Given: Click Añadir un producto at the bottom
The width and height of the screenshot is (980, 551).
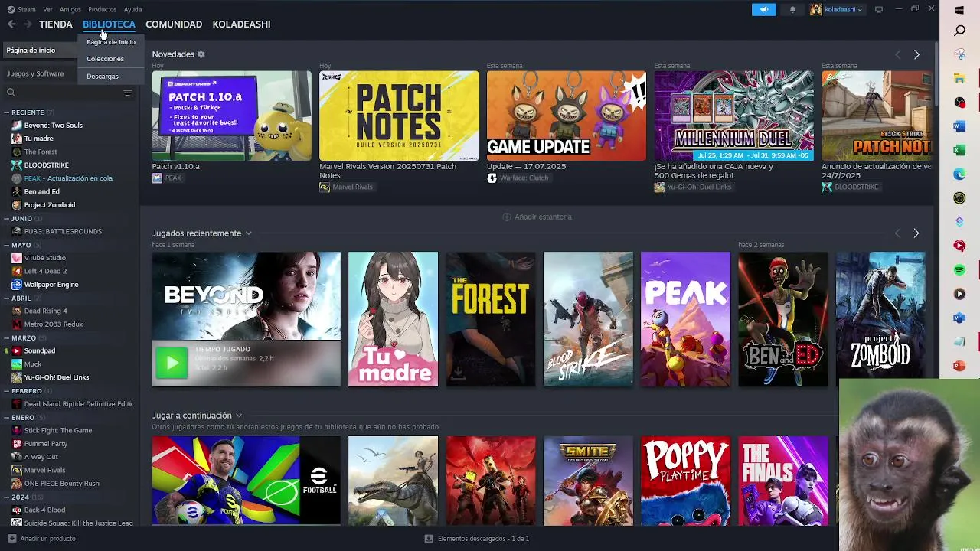Looking at the screenshot, I should click(41, 539).
